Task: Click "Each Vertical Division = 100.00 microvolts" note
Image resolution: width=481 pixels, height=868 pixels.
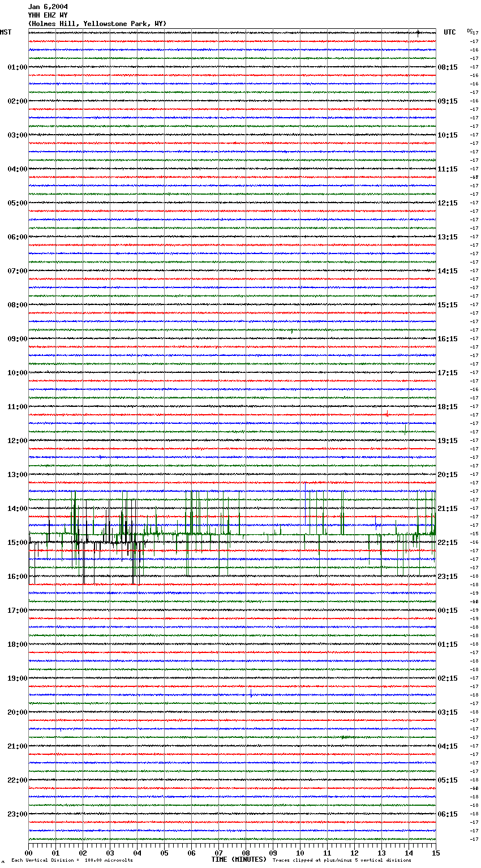Action: [x=72, y=861]
